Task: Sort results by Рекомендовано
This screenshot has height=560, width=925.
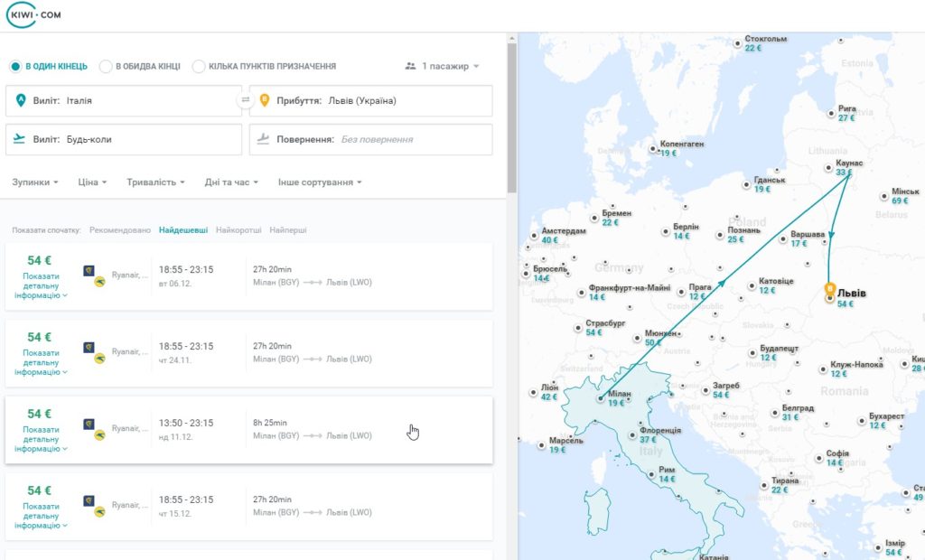Action: pos(120,230)
